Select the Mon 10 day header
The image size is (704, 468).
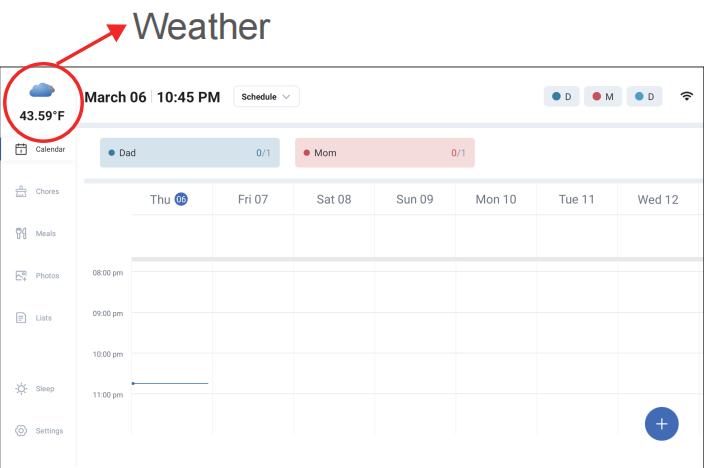click(496, 199)
